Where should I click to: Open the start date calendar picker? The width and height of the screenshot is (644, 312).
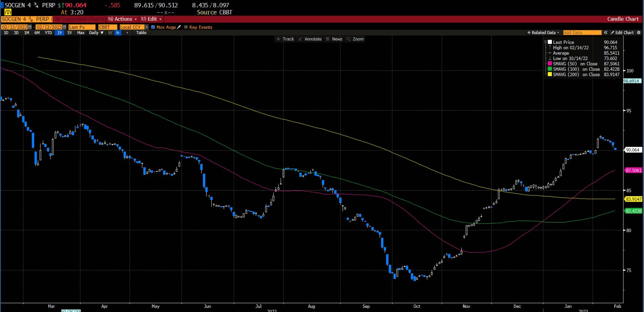click(30, 27)
